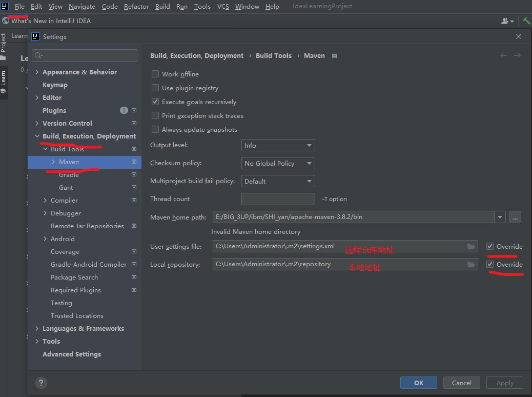This screenshot has width=532, height=397.
Task: Click the search magnifier icon in Settings search
Action: pos(38,55)
